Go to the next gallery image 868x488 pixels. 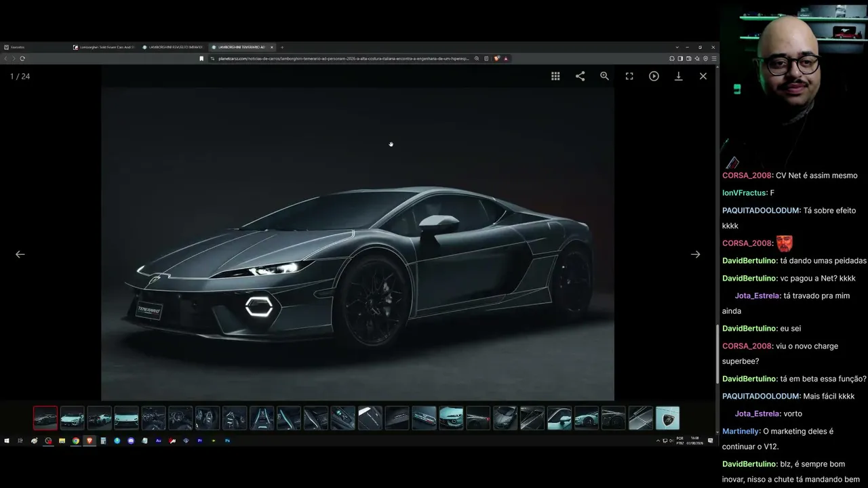695,254
